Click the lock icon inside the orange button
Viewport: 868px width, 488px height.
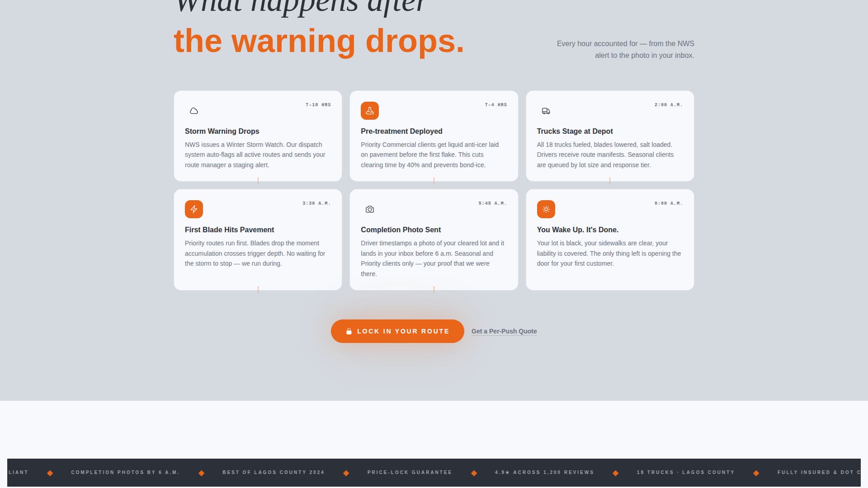(x=348, y=331)
